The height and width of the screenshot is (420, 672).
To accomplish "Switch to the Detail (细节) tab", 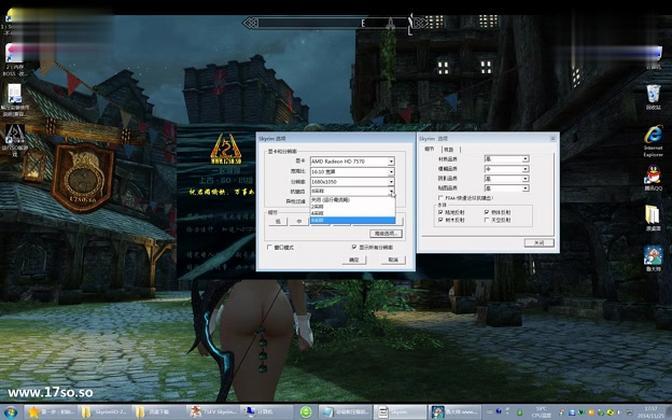I will (430, 149).
